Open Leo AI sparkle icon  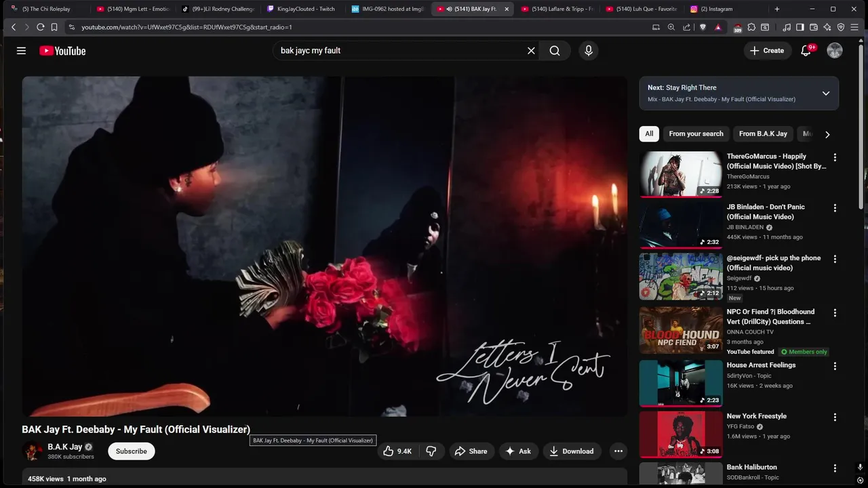827,27
